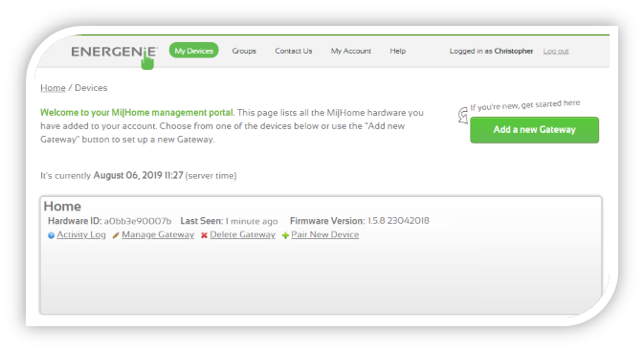Click the Logged in as Christopher text

point(491,51)
